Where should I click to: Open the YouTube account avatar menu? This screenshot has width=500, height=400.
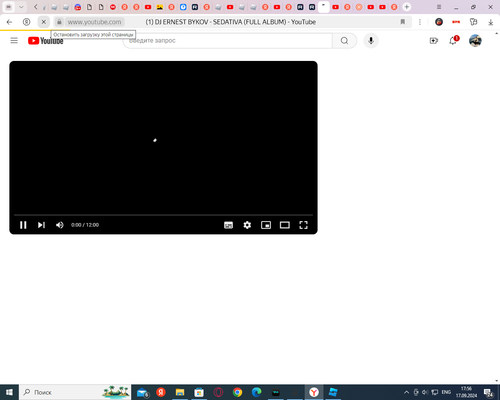(x=475, y=41)
